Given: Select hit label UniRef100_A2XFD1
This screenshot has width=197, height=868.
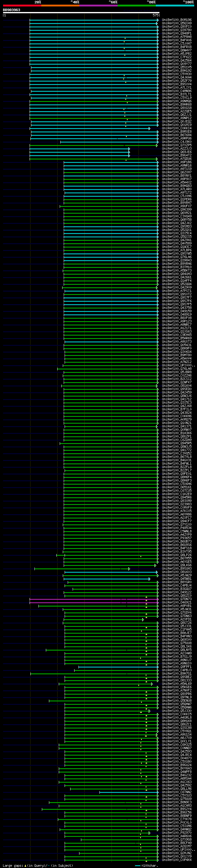Looking at the screenshot, I should 177,619.
